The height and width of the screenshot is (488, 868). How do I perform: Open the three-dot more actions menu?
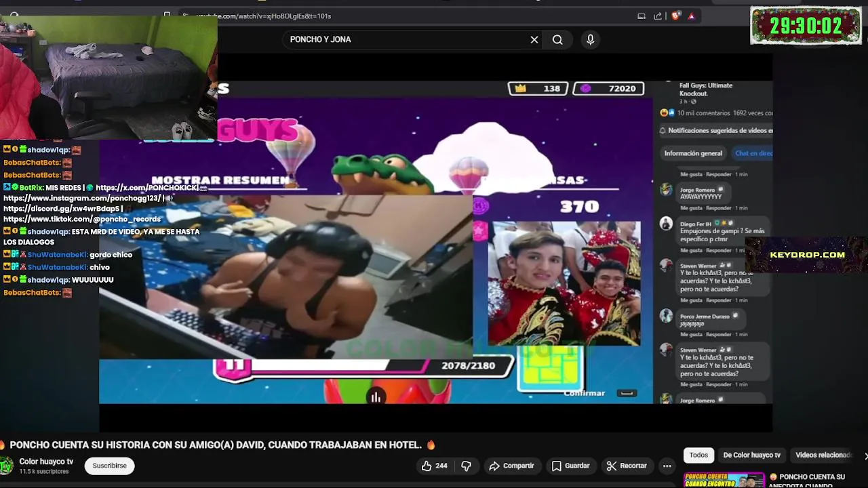coord(667,466)
